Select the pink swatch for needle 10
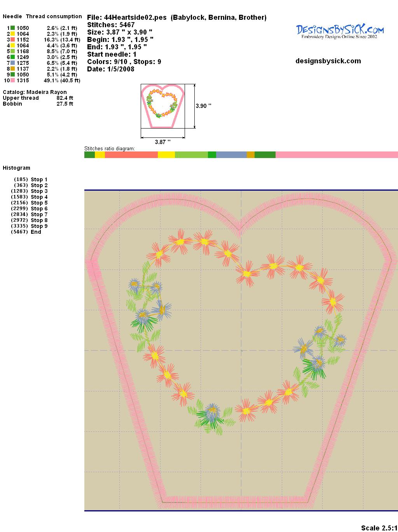 (x=12, y=80)
